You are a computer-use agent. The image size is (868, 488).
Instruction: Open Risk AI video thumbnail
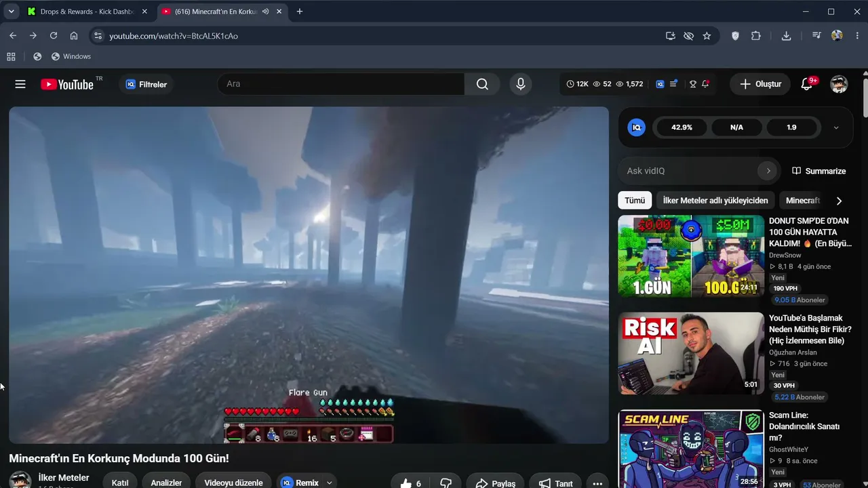(691, 353)
